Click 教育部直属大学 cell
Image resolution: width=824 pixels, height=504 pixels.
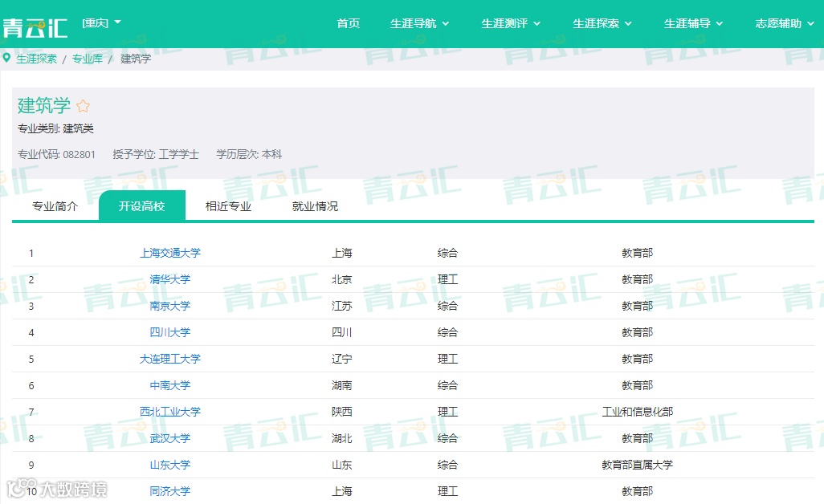[638, 465]
